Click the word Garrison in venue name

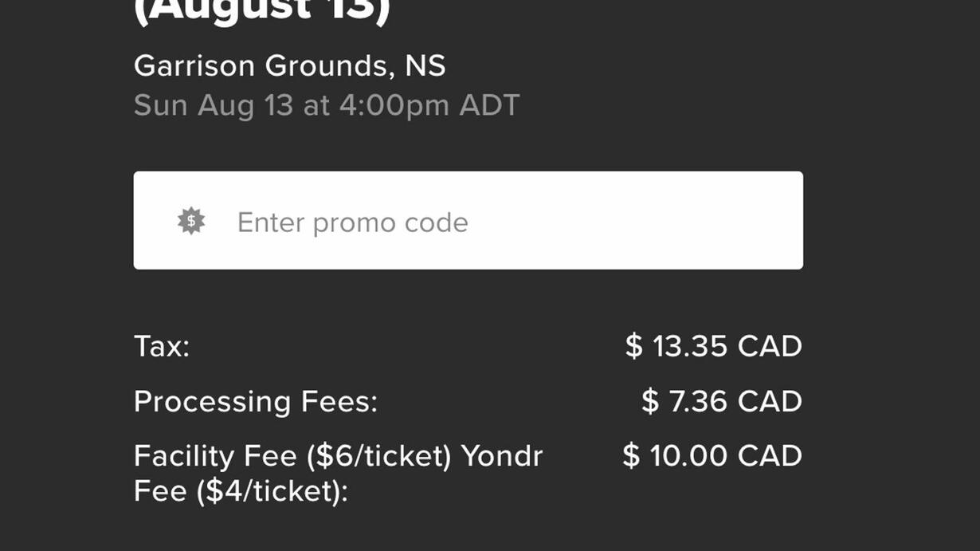(195, 65)
